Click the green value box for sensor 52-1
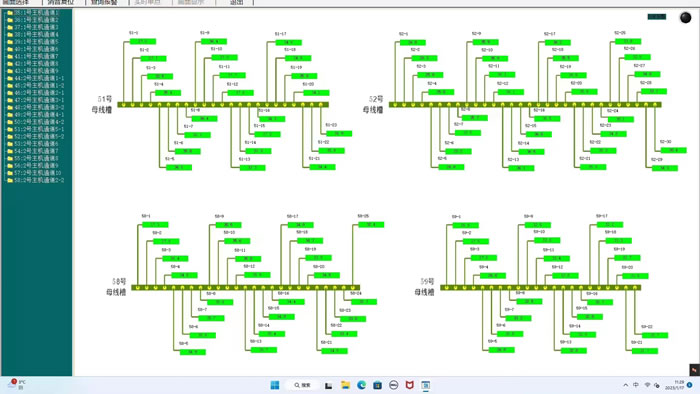Viewport: 700px width, 394px height. 412,42
